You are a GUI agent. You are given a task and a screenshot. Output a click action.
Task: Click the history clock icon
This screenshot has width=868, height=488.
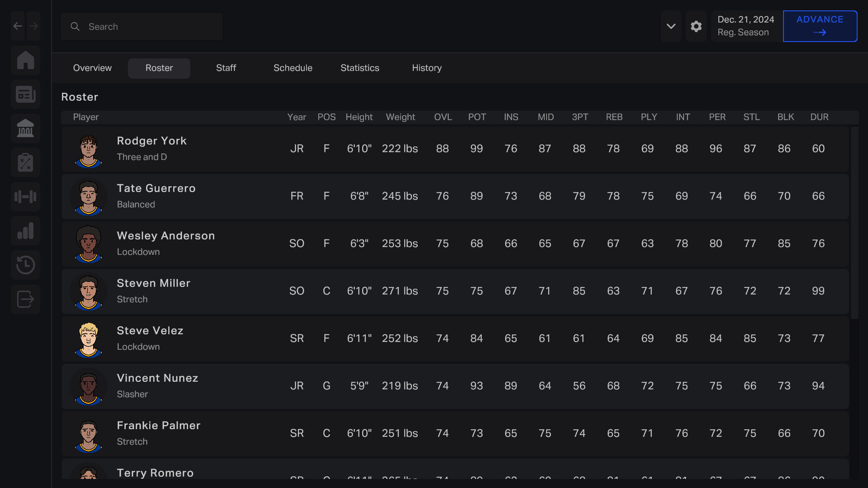(x=25, y=265)
